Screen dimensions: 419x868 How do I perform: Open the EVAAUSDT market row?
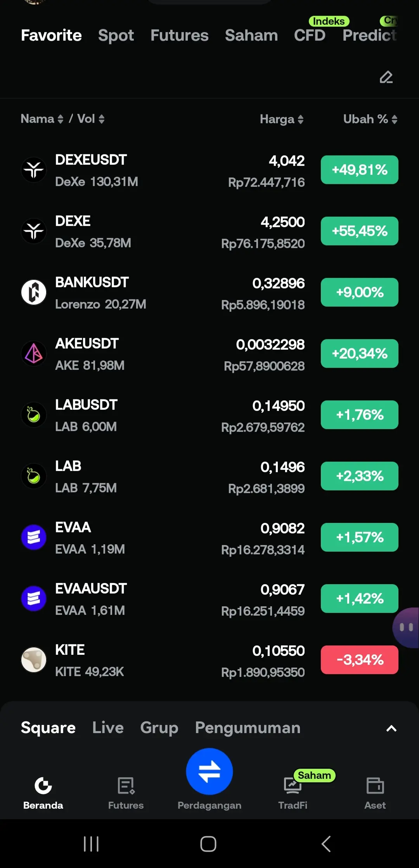(209, 599)
